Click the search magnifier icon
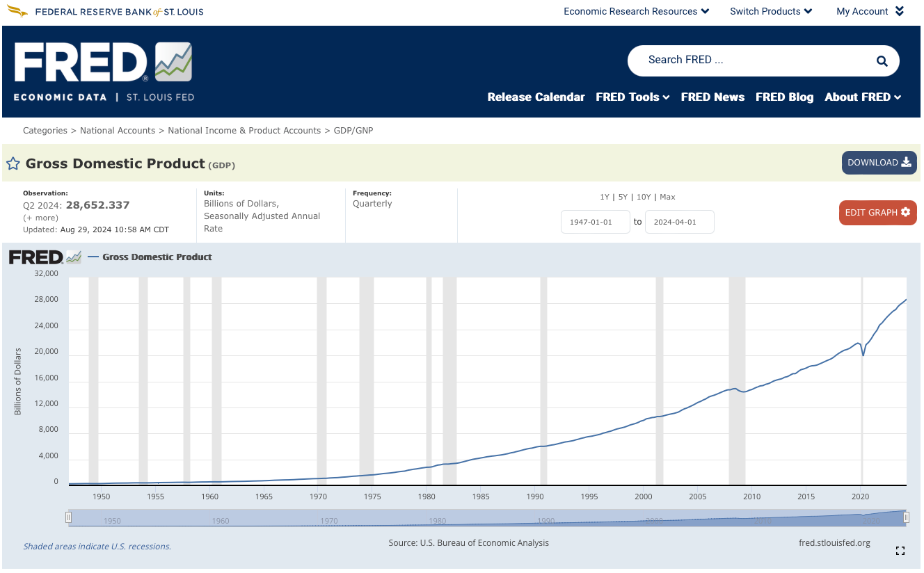924x573 pixels. pos(882,61)
